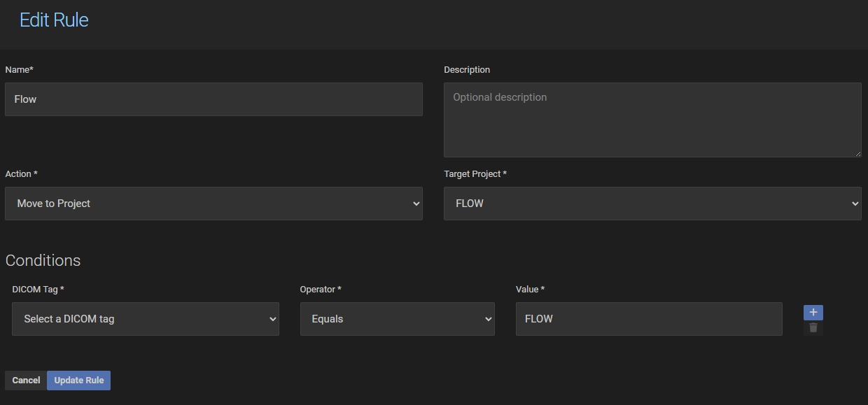Click the Name* field label

point(20,70)
